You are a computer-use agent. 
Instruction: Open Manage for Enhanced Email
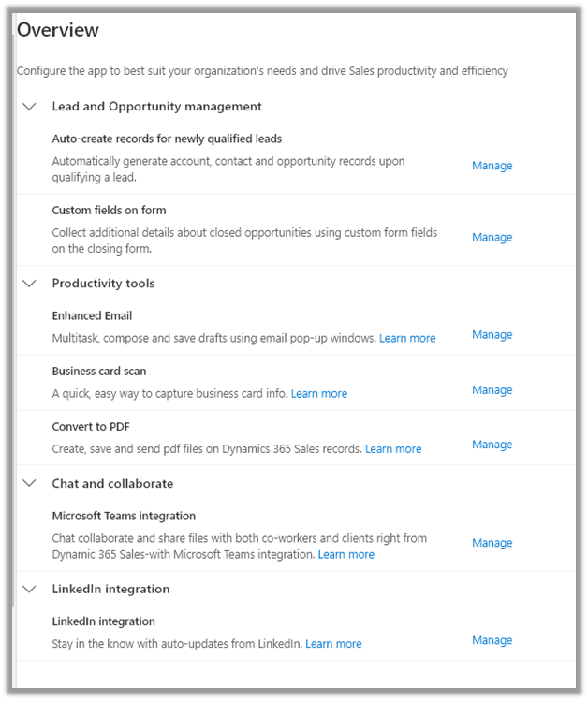492,335
